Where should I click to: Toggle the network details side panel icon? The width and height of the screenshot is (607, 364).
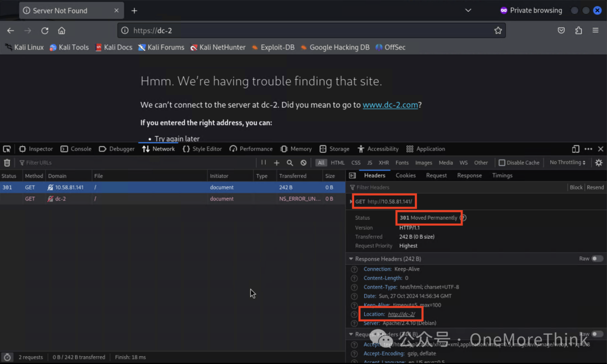coord(352,176)
